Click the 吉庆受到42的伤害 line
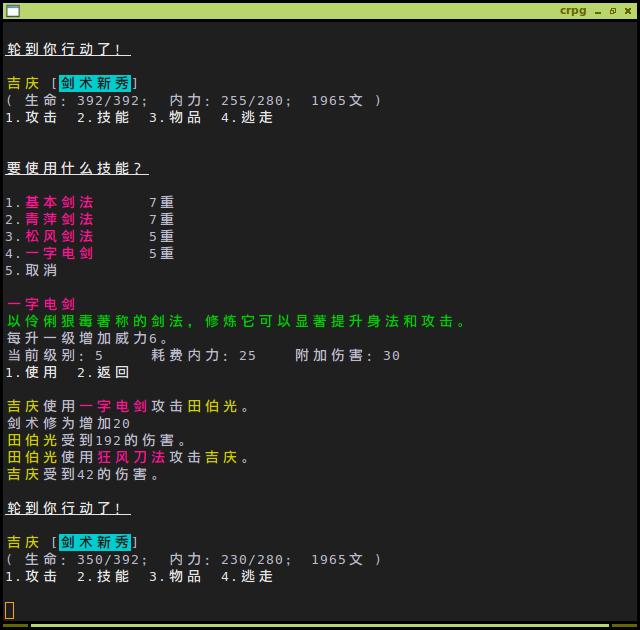Screen dimensions: 640x630 [x=83, y=474]
